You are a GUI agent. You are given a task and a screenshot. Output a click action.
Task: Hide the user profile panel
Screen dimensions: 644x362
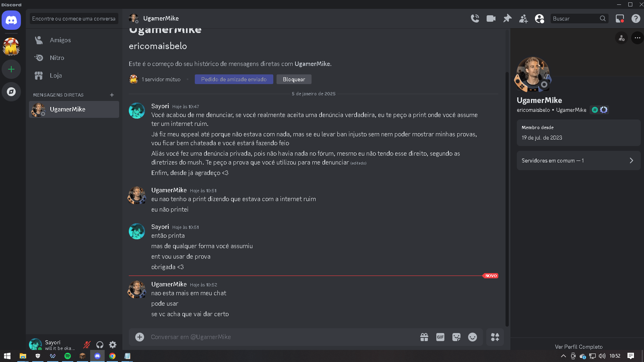coord(539,19)
